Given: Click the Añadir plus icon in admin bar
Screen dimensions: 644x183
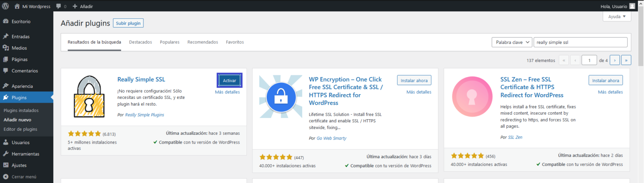Looking at the screenshot, I should [75, 6].
